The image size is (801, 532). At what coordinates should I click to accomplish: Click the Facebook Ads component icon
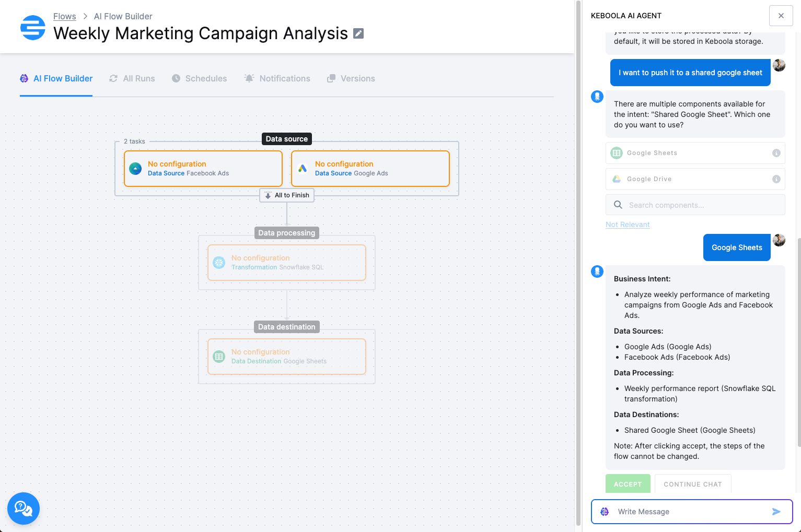coord(135,169)
